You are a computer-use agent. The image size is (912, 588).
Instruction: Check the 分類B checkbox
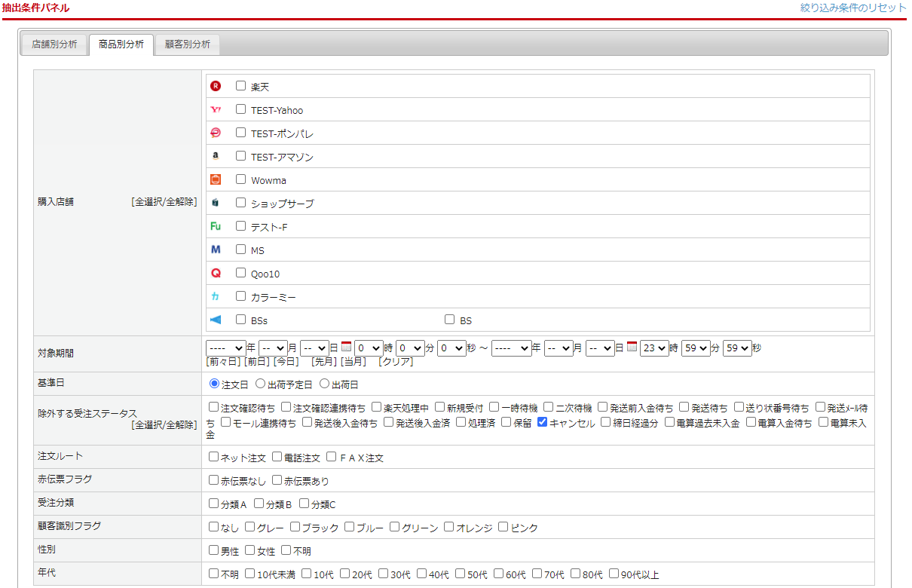pyautogui.click(x=259, y=504)
